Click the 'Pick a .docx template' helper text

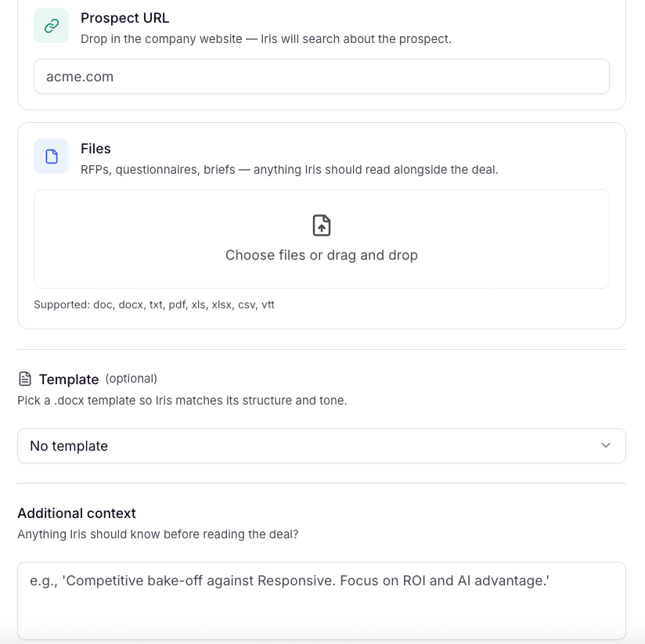point(182,400)
